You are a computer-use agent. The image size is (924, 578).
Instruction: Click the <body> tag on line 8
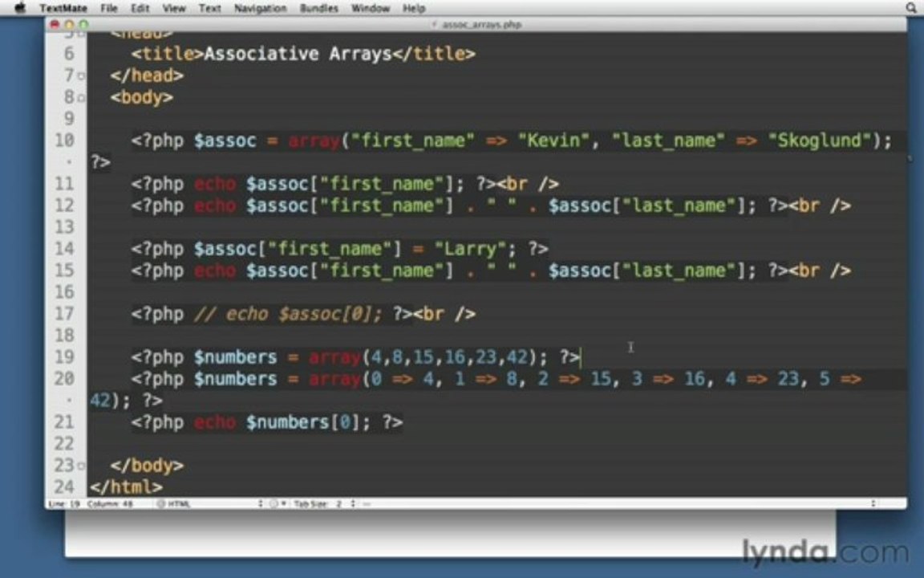[142, 97]
